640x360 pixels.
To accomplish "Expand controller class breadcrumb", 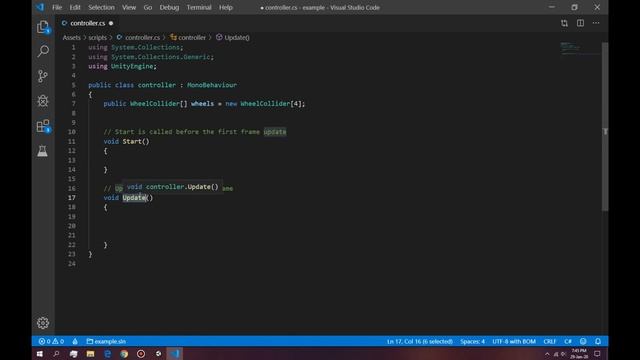I will coord(188,38).
